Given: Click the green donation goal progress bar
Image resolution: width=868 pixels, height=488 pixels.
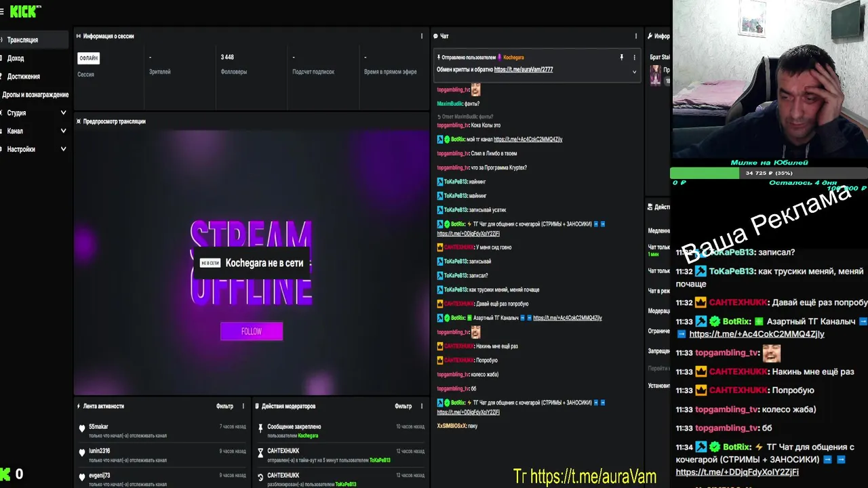Looking at the screenshot, I should click(705, 173).
